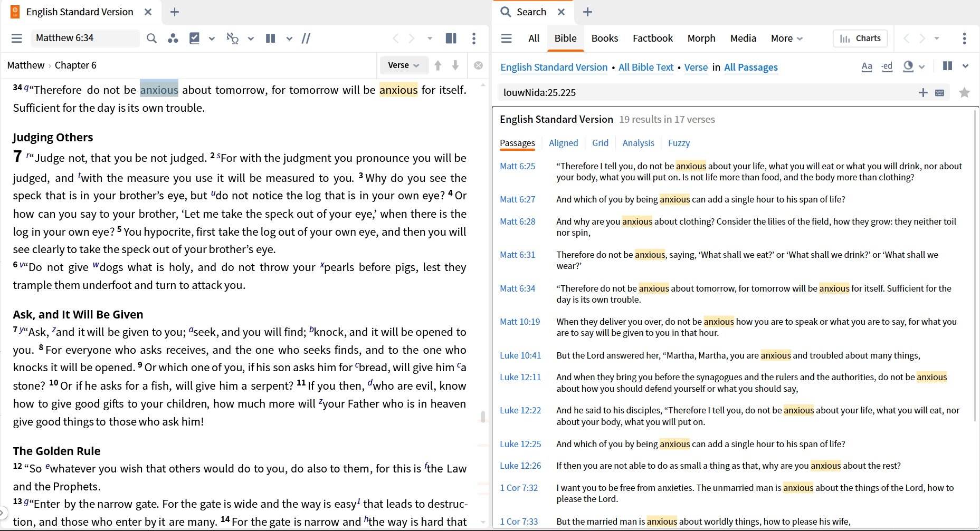Open the on-screen keyboard icon

click(x=939, y=93)
